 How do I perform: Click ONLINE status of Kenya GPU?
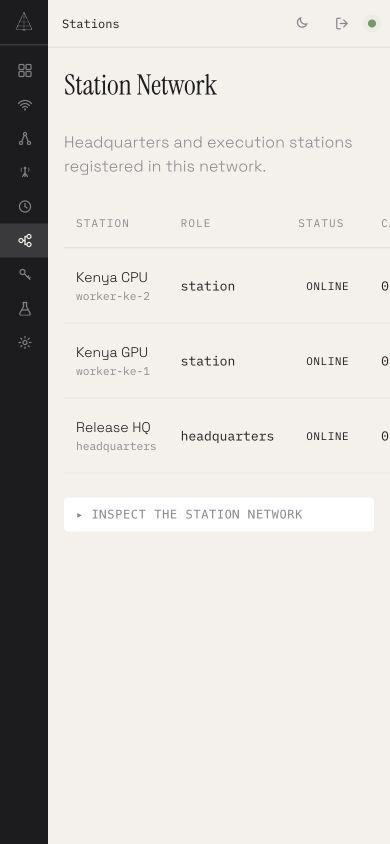[x=327, y=361]
